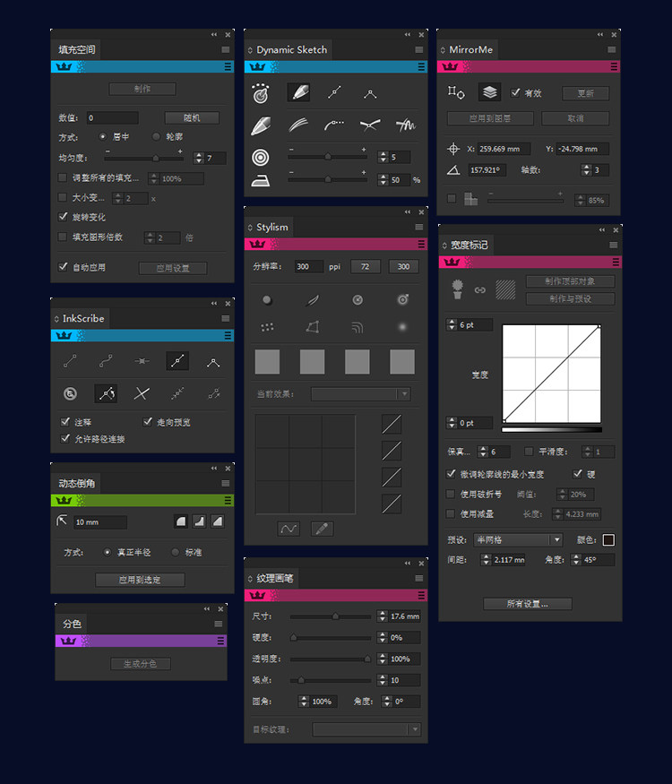Click the circular target icon in InkScribe
This screenshot has height=784, width=672.
coord(70,393)
